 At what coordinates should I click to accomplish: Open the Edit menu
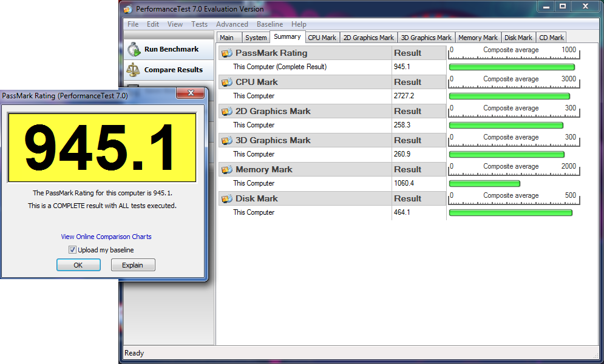pyautogui.click(x=153, y=24)
